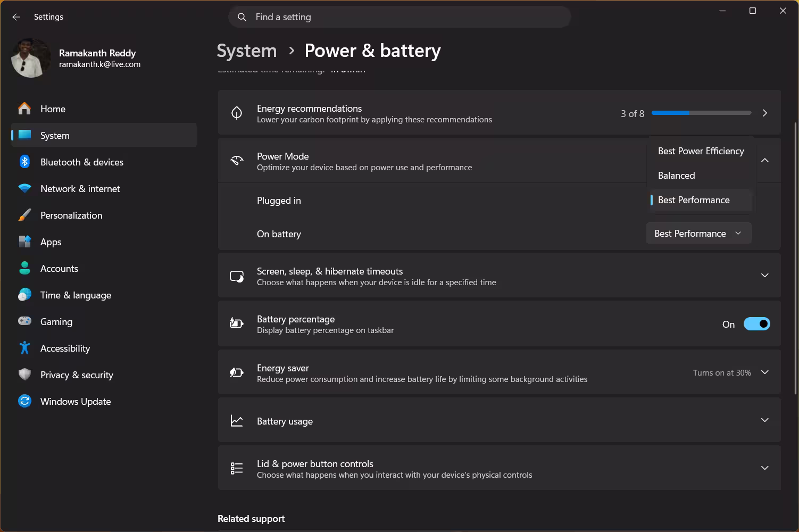The image size is (799, 532).
Task: Open Personalization settings page
Action: pos(104,215)
